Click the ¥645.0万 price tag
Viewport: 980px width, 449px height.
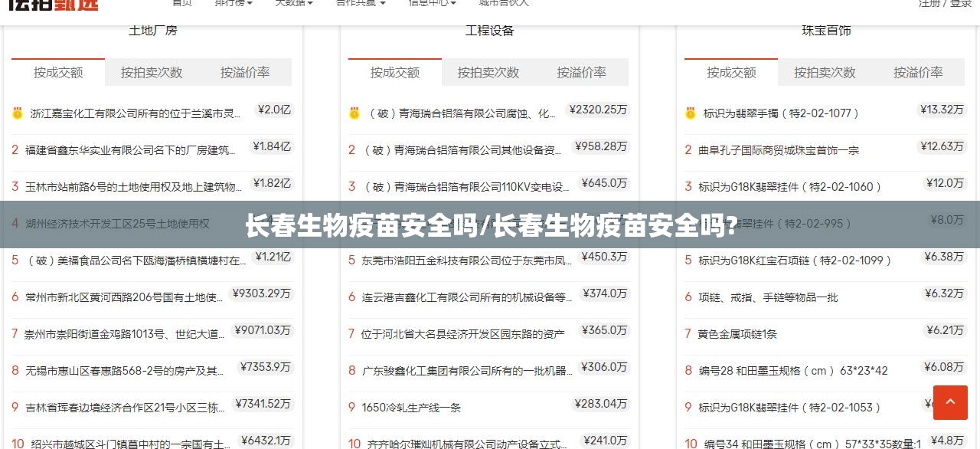604,183
